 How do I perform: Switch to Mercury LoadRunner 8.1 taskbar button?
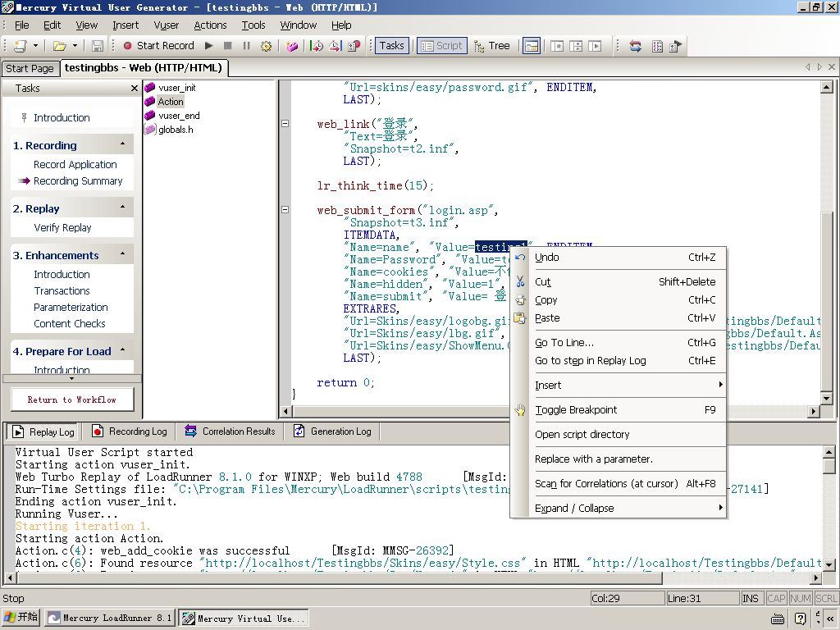click(x=110, y=619)
